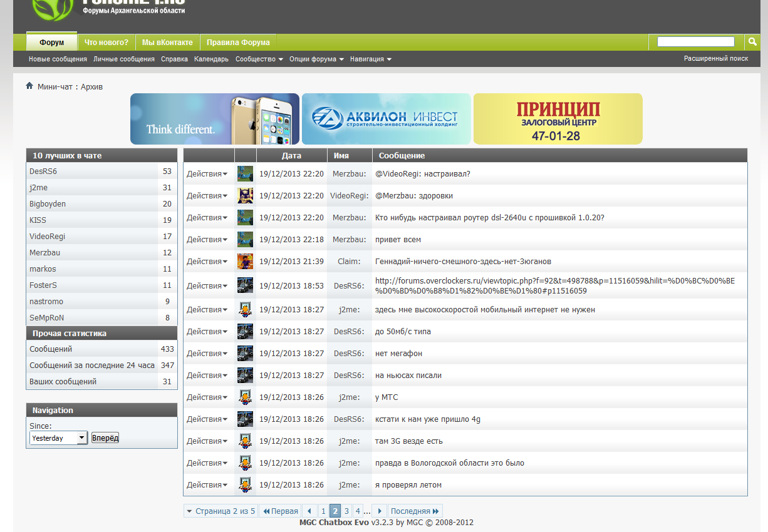Viewport: 768px width, 532px height.
Task: Expand the Навигация menu
Action: (x=371, y=59)
